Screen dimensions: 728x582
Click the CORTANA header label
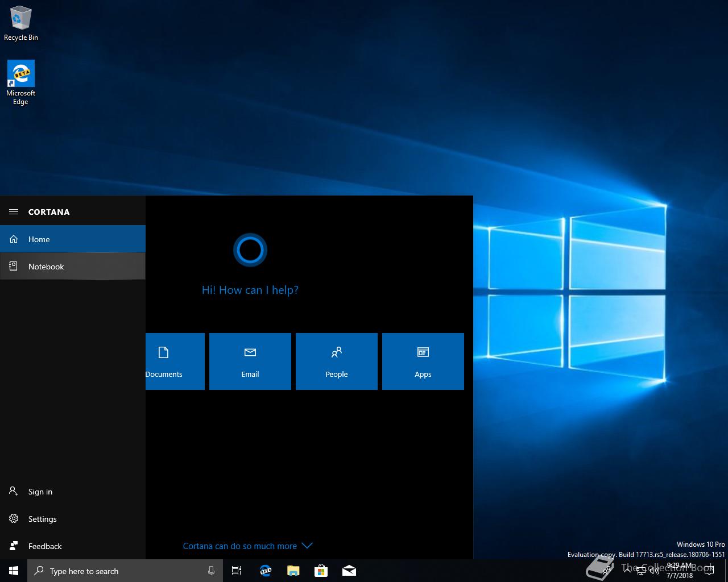(49, 212)
